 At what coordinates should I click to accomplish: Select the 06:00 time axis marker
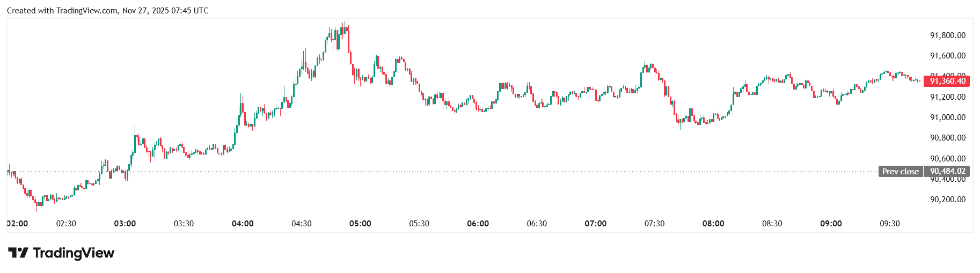[478, 224]
